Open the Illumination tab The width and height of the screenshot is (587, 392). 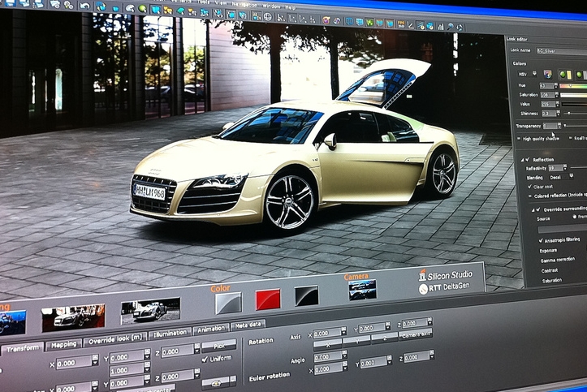pos(169,333)
